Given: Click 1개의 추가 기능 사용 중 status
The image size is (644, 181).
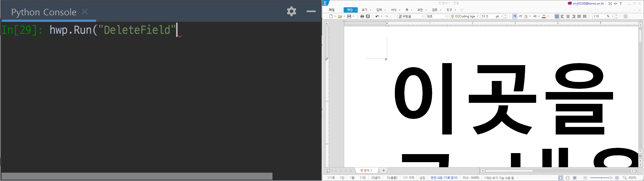Looking at the screenshot, I should [499, 178].
